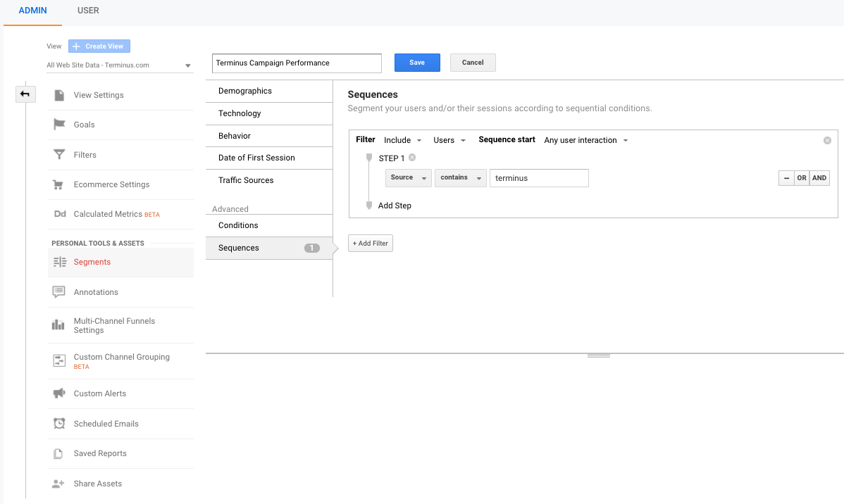Open the Custom Channel Grouping link
The width and height of the screenshot is (844, 504).
coord(122,357)
